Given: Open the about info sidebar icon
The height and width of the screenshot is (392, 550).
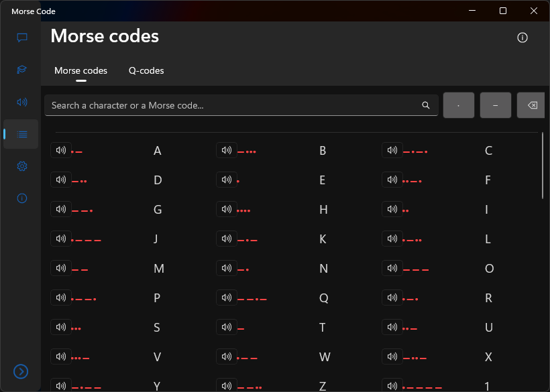Looking at the screenshot, I should (x=22, y=198).
